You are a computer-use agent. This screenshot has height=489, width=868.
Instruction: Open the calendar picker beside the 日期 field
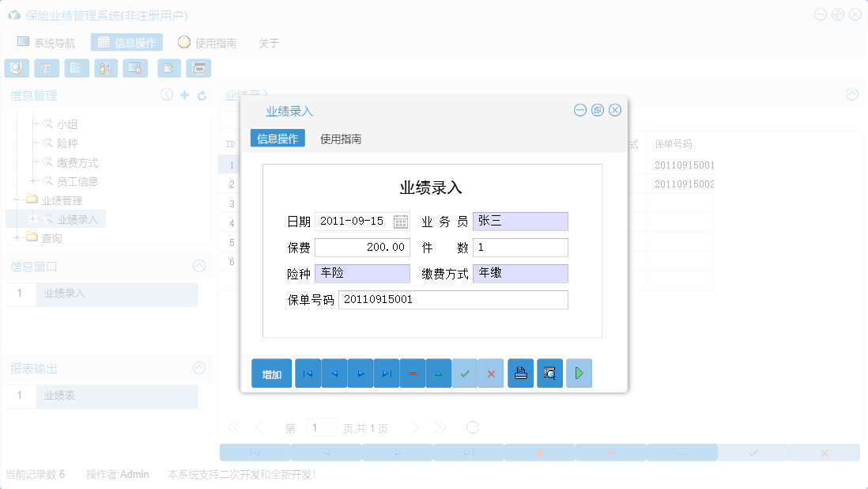(x=402, y=222)
